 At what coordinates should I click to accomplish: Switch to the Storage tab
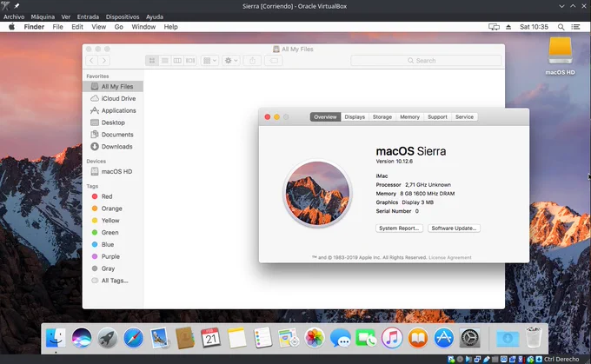[382, 116]
